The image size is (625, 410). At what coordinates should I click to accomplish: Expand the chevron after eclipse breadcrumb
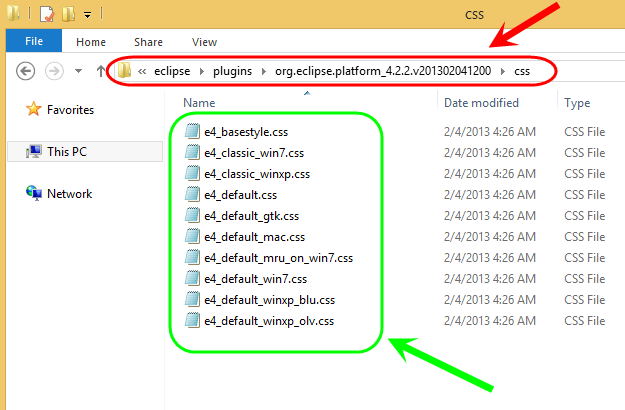click(x=202, y=71)
